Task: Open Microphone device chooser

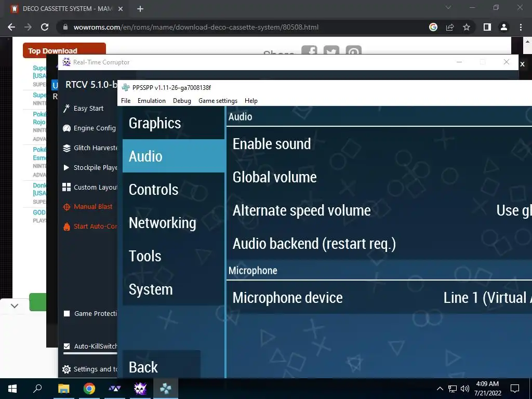Action: [x=379, y=298]
